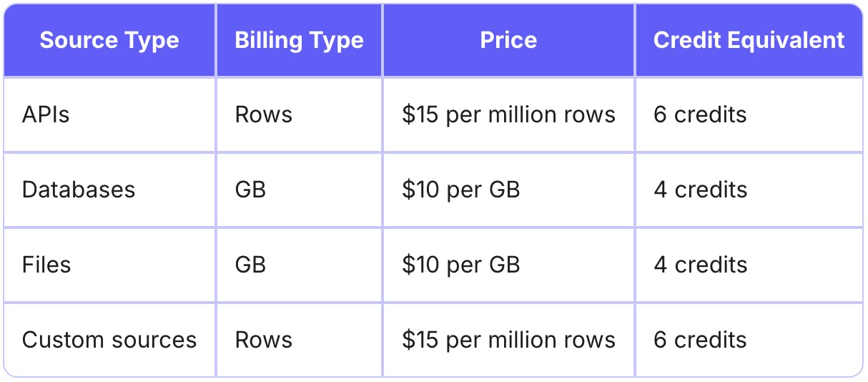Select the Files source type cell
Image resolution: width=868 pixels, height=382 pixels.
pos(46,265)
